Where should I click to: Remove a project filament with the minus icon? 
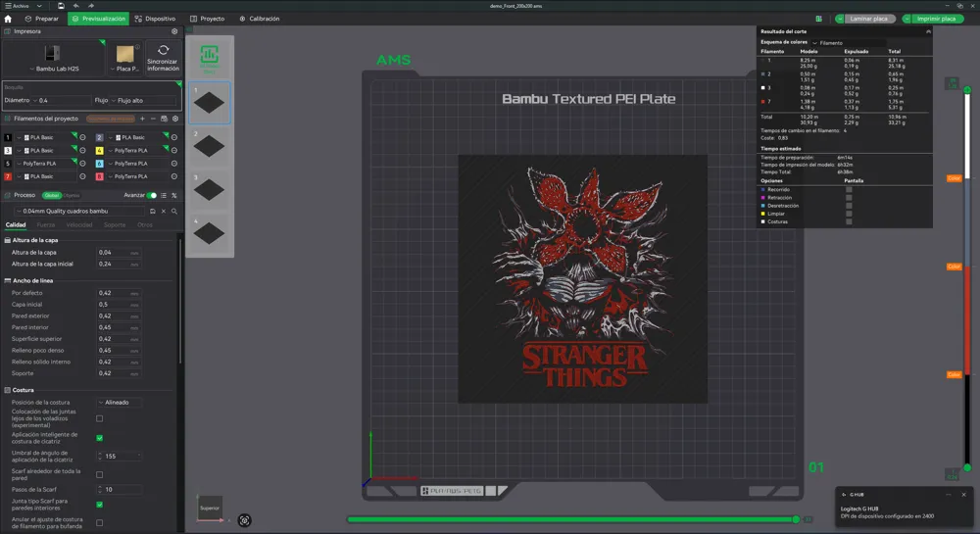pos(153,119)
